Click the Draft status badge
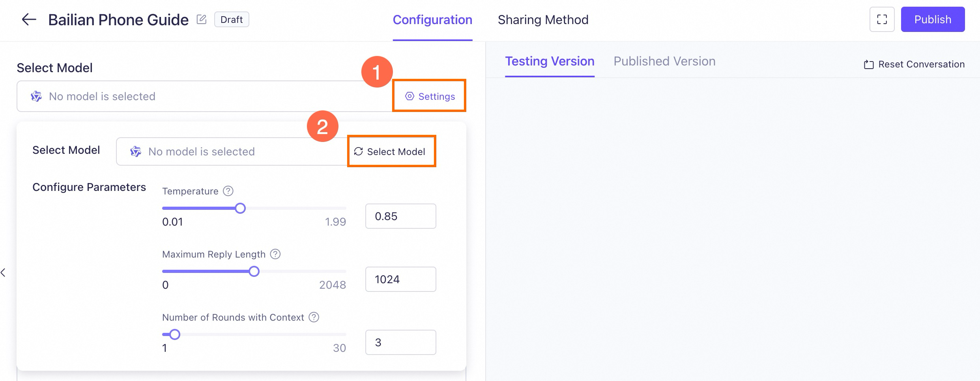The width and height of the screenshot is (980, 381). (x=232, y=19)
